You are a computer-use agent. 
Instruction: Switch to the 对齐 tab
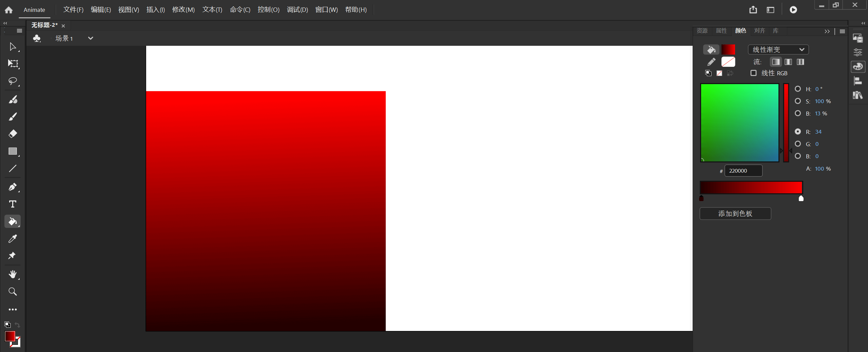click(759, 31)
